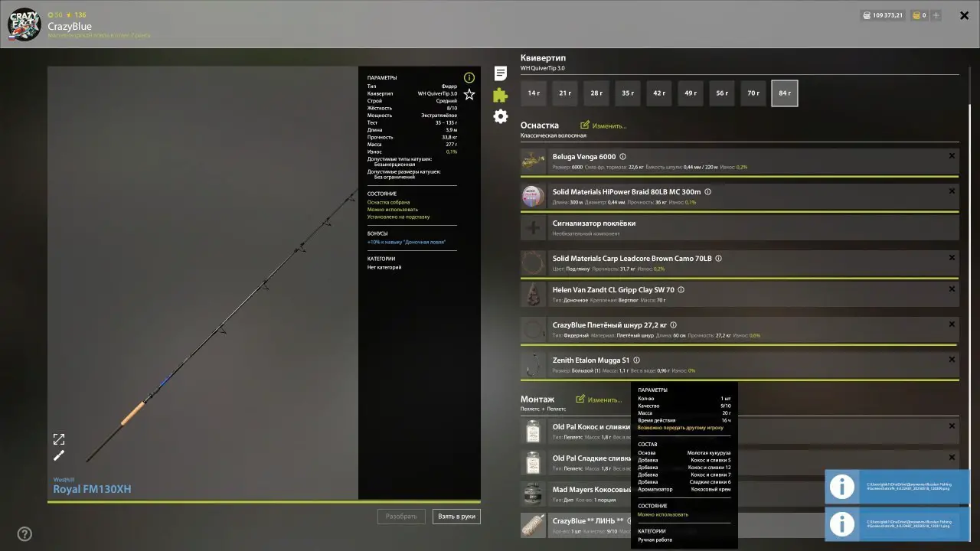The width and height of the screenshot is (980, 551).
Task: Select the 14 g quivertip
Action: tap(534, 93)
